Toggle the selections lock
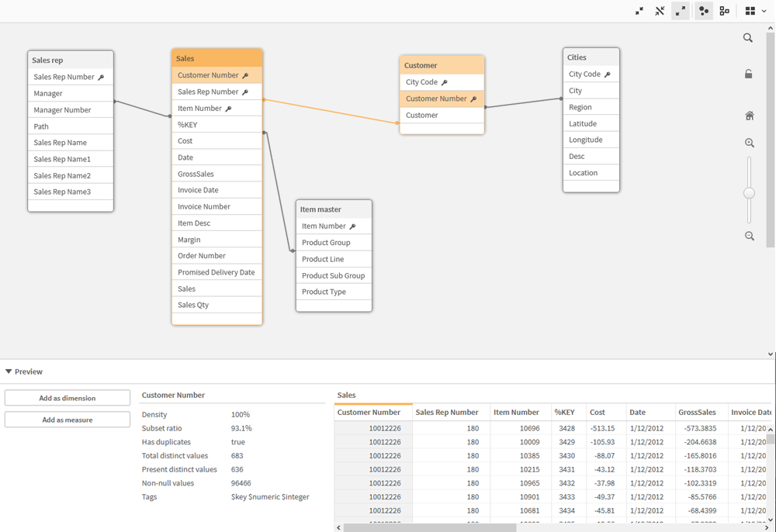The image size is (776, 532). point(748,74)
